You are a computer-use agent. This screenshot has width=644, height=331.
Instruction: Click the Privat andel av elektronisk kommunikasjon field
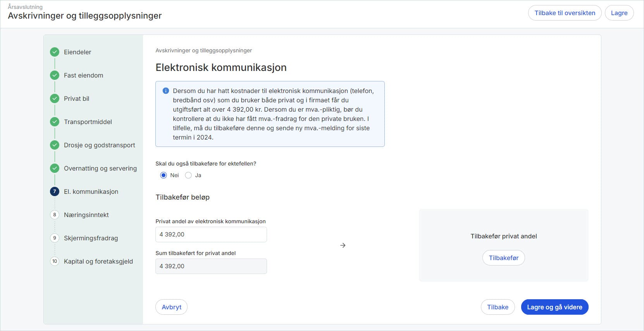pos(211,234)
